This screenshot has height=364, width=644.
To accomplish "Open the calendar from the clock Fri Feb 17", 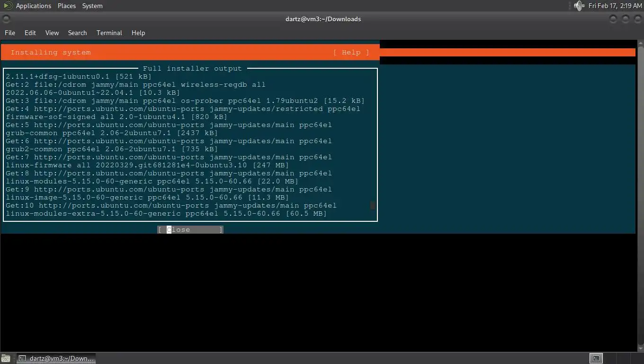I will tap(615, 6).
